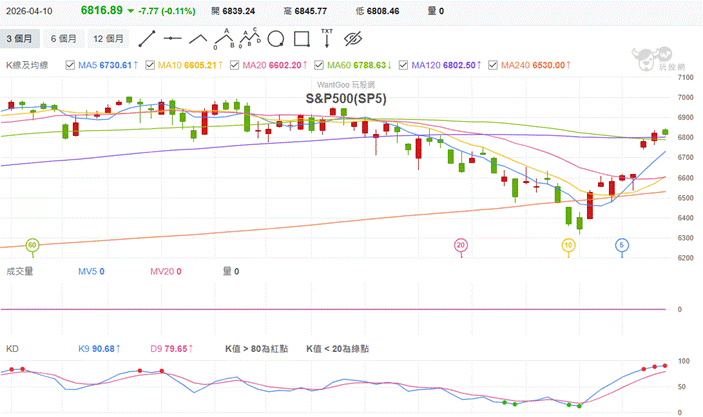The image size is (703, 417).
Task: Uncheck the MA5 moving average checkbox
Action: (69, 65)
